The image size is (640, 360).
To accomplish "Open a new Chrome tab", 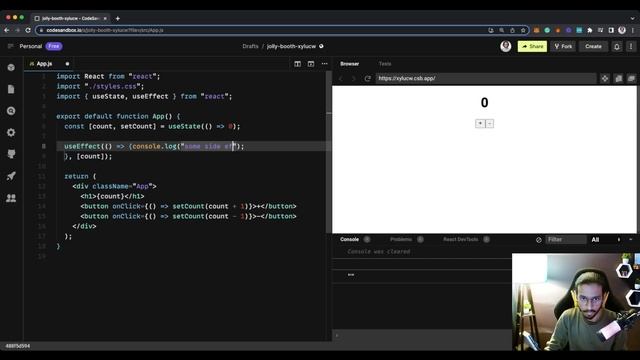I will click(118, 18).
